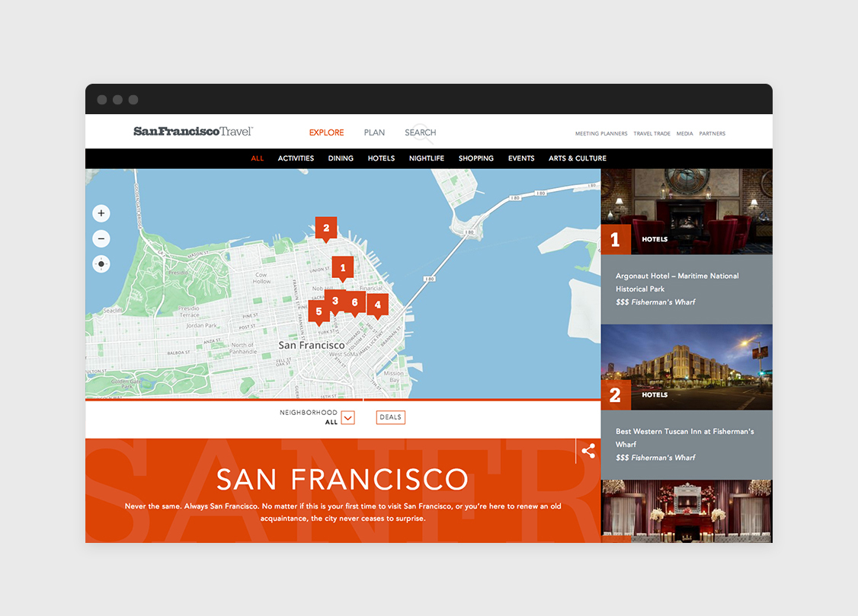Click the map zoom out minus button
The width and height of the screenshot is (858, 616).
point(101,239)
